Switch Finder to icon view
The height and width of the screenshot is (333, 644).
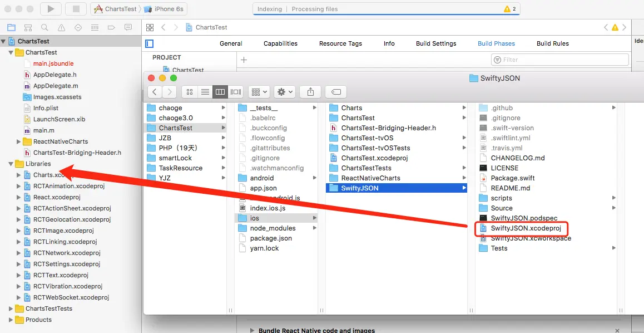[189, 92]
